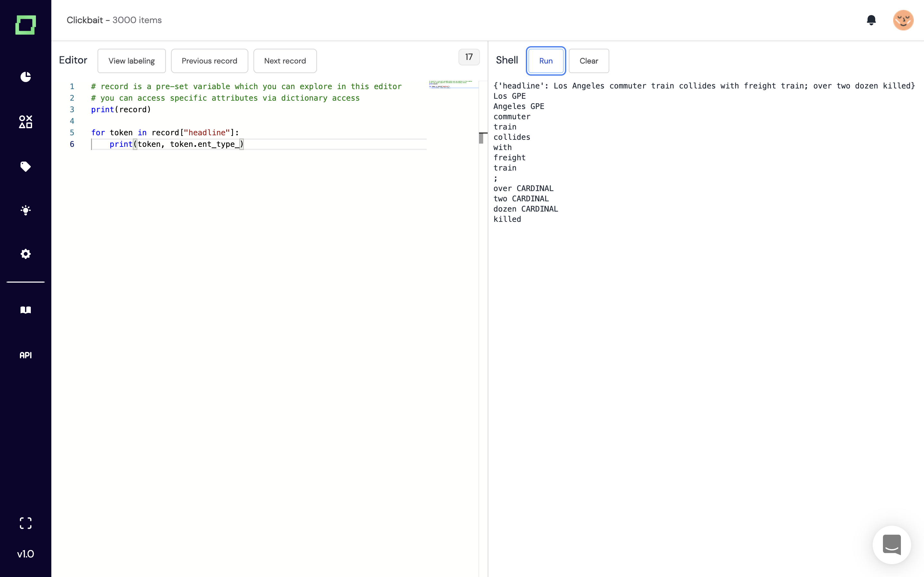The image size is (924, 577).
Task: Open the pie chart overview icon
Action: click(26, 77)
